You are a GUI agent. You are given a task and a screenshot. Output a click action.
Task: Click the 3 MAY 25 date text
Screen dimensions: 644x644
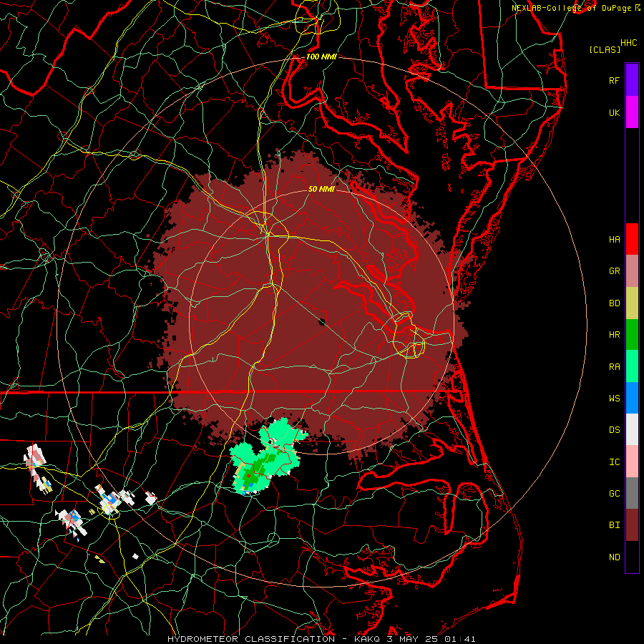(413, 639)
